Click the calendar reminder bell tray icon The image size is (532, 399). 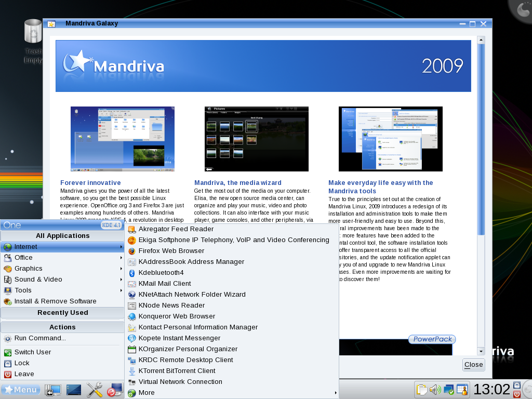coord(462,390)
